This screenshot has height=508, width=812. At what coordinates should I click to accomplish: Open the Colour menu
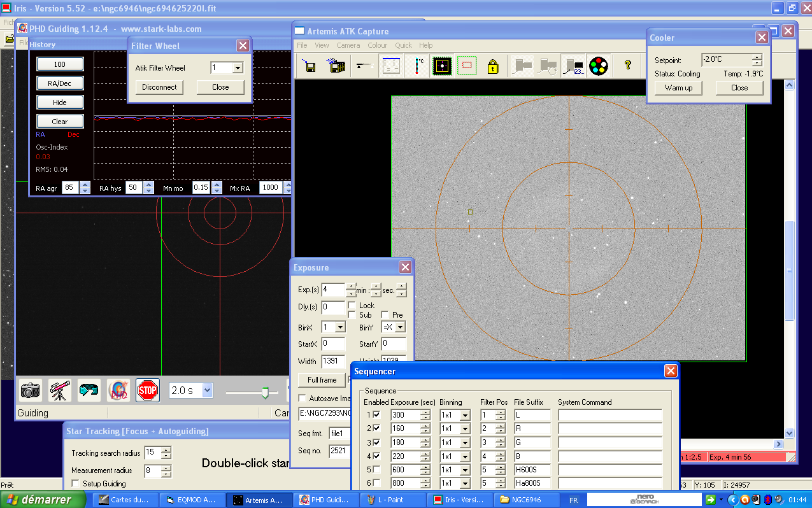coord(377,45)
